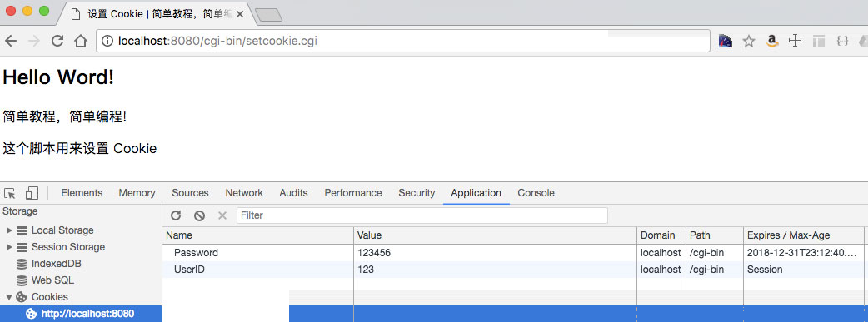The width and height of the screenshot is (868, 322).
Task: Select the Password cookie row
Action: click(x=515, y=253)
